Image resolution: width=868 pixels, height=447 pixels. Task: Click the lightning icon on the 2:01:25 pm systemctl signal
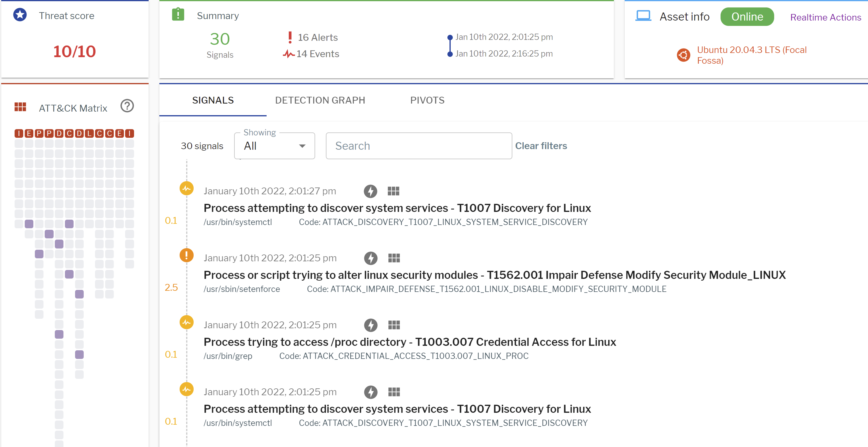tap(371, 392)
